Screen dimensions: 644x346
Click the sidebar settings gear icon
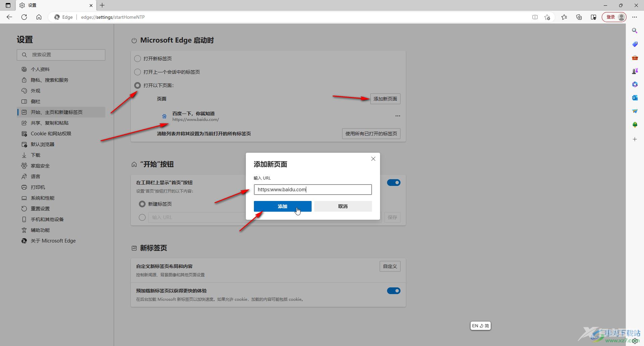(635, 341)
